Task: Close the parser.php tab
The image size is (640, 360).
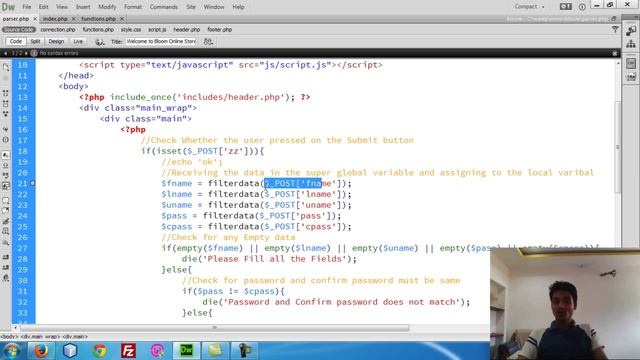Action: 35,19
